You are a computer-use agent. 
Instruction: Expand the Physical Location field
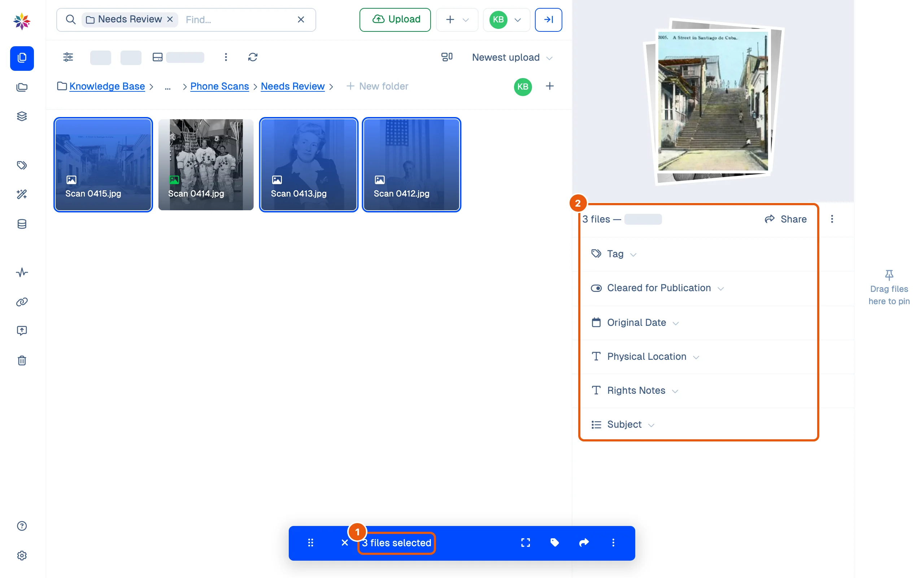[x=645, y=357]
